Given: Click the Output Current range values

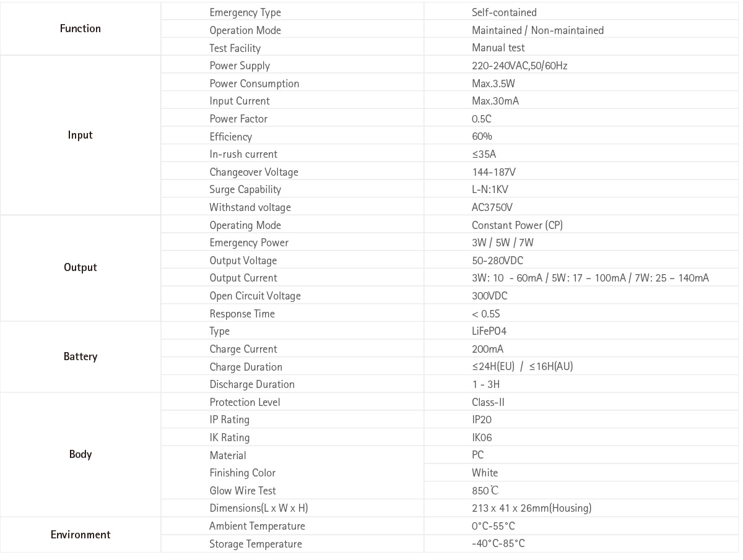Looking at the screenshot, I should click(590, 278).
